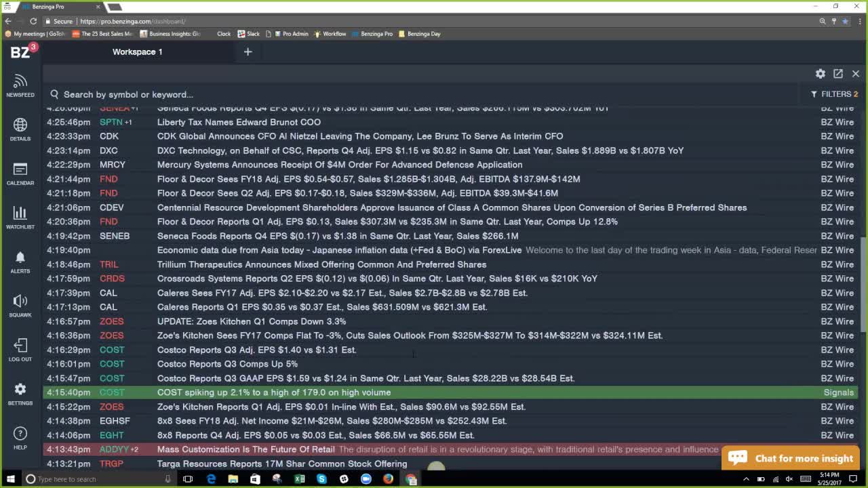Open File Explorer from taskbar

[233, 479]
